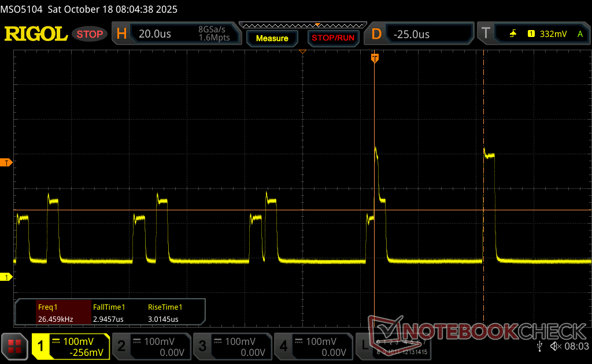
Task: Click the red STOP status indicator
Action: tap(90, 34)
